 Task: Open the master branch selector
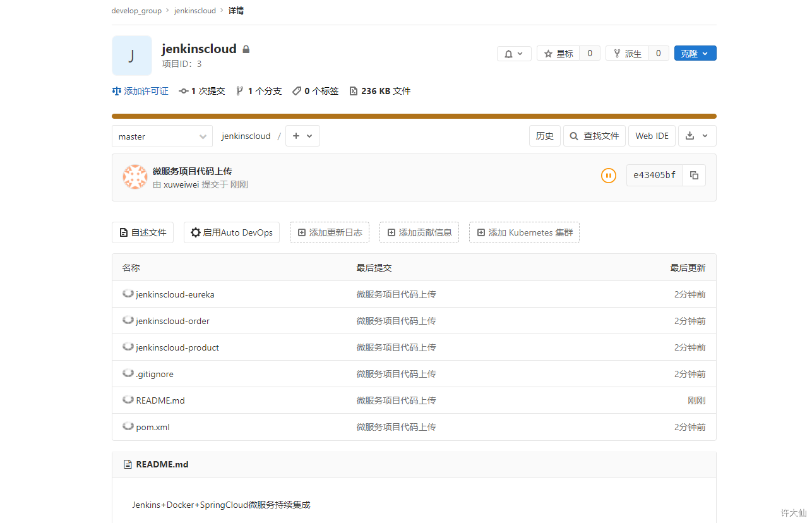point(162,136)
